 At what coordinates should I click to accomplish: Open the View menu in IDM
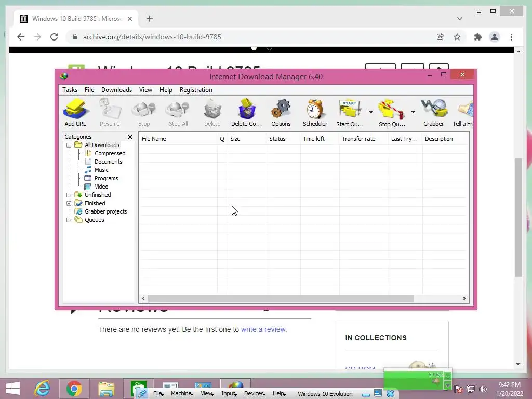coord(145,90)
